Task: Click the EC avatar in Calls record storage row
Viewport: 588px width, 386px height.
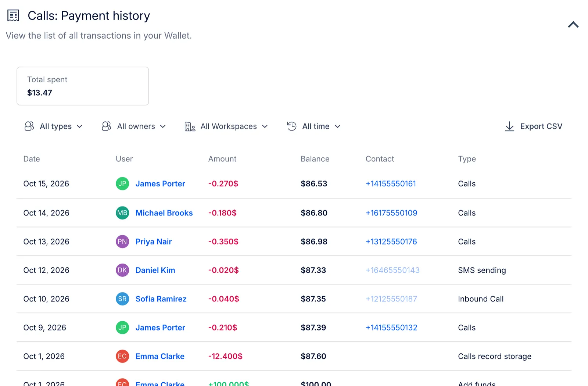Action: click(x=122, y=357)
